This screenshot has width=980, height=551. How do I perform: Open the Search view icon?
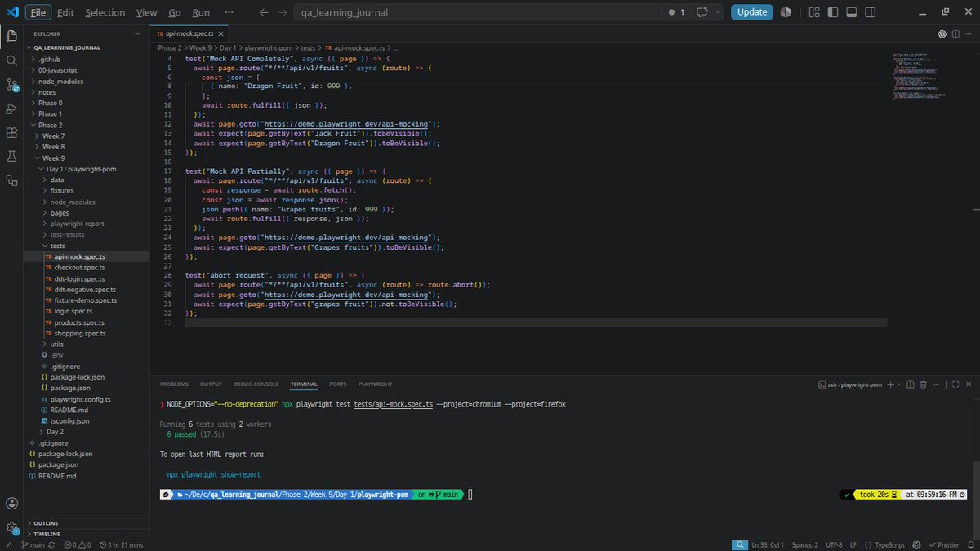click(11, 60)
